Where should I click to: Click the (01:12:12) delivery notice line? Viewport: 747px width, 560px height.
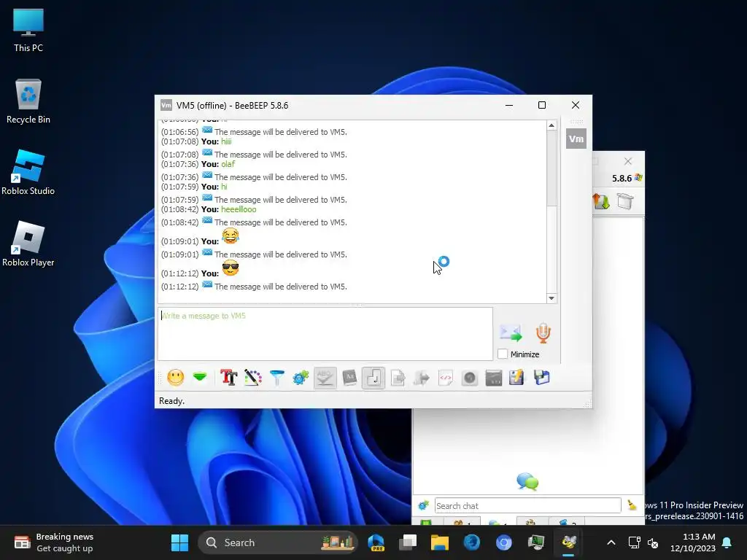point(254,286)
